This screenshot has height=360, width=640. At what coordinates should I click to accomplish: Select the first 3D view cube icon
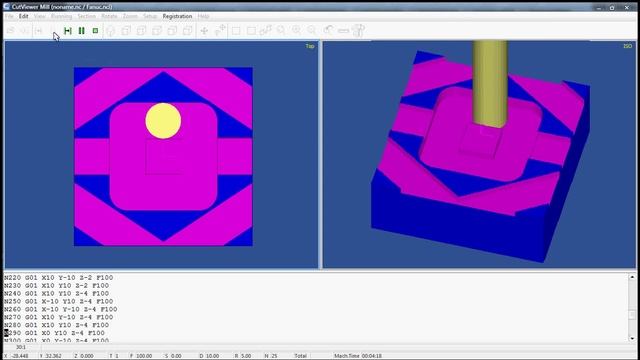tap(111, 31)
